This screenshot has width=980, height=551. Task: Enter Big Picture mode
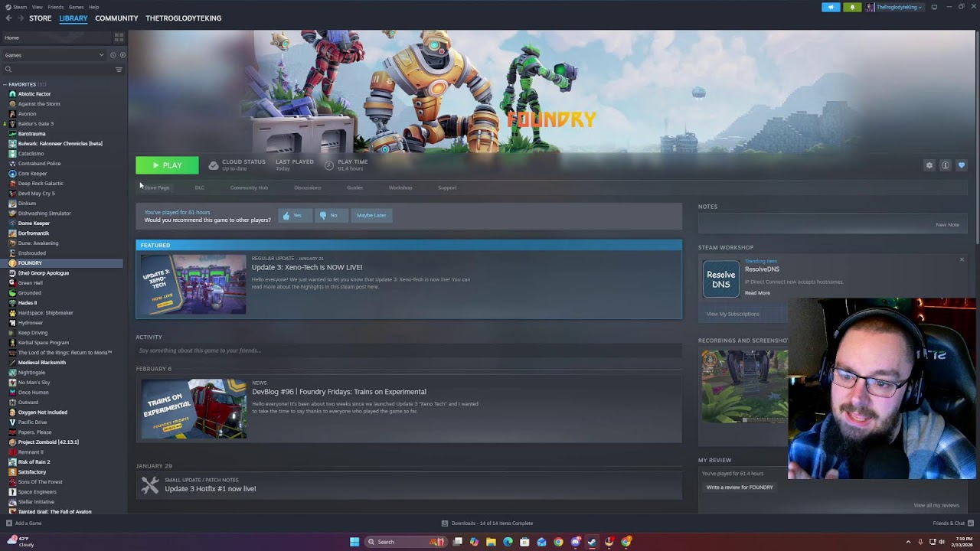934,7
